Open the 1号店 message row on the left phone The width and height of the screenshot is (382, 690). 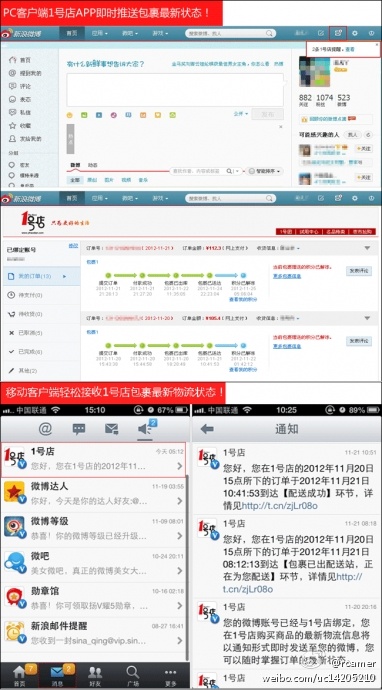[93, 459]
